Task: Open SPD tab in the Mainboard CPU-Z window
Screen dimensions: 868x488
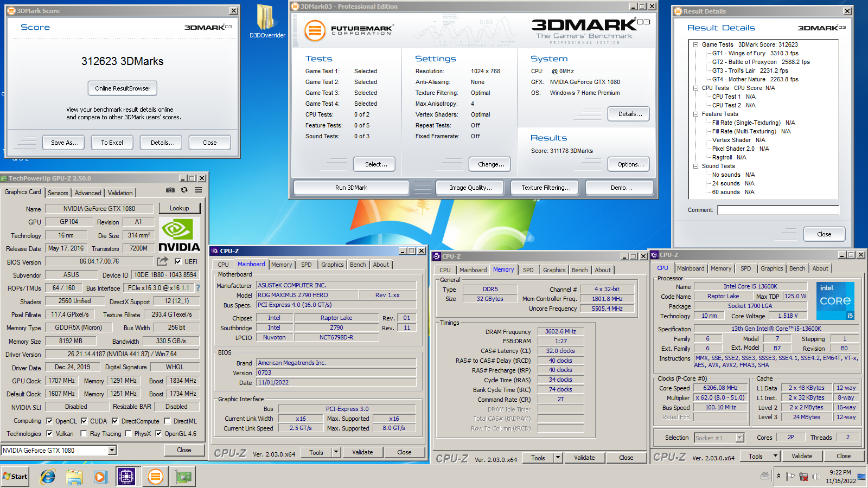Action: click(x=307, y=265)
